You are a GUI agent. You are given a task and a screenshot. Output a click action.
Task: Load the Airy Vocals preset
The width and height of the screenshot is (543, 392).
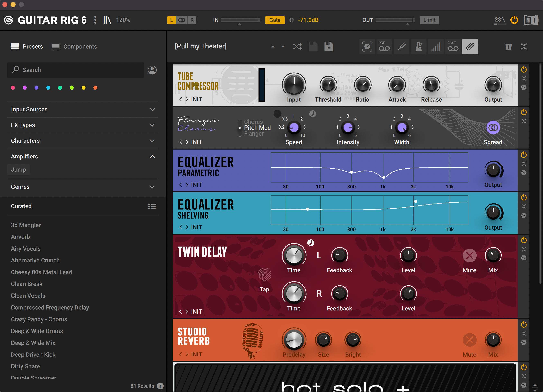[26, 249]
